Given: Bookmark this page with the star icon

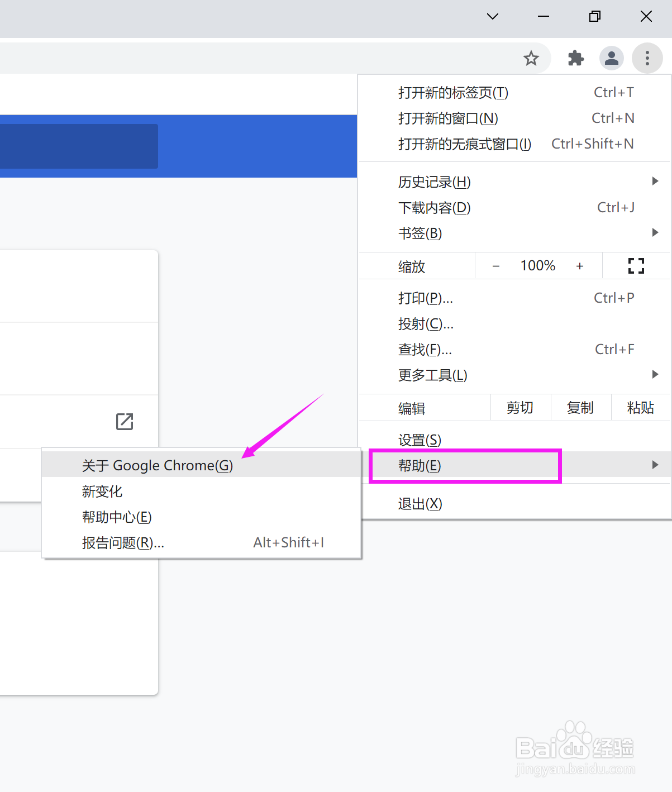Looking at the screenshot, I should [x=531, y=58].
